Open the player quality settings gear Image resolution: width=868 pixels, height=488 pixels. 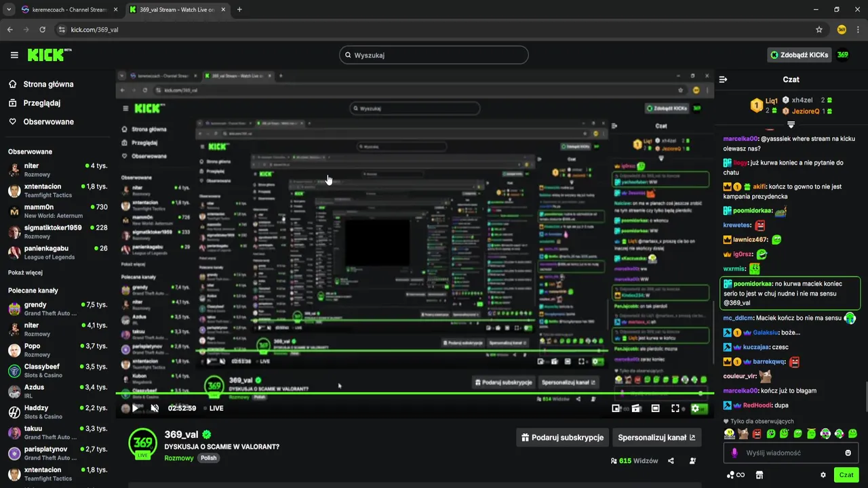coord(695,408)
